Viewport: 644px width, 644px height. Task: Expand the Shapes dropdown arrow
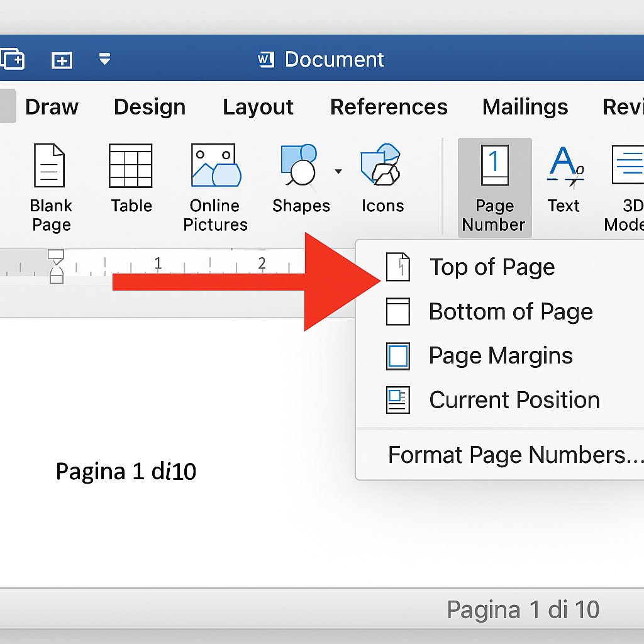click(x=338, y=172)
